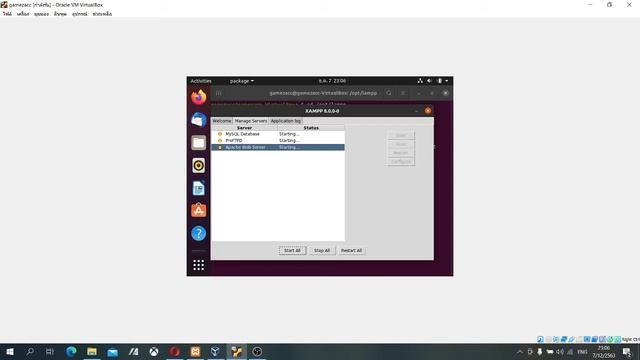Open Files from the Ubuntu dock

199,143
